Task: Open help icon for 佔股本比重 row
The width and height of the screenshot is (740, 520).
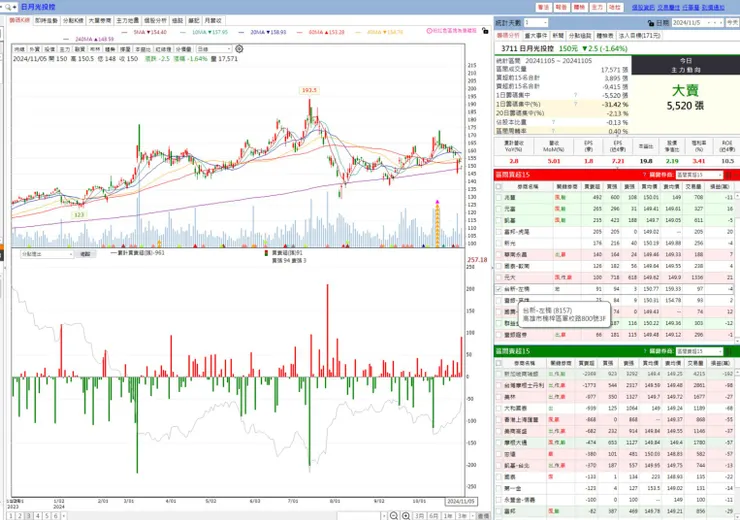Action: pyautogui.click(x=553, y=122)
